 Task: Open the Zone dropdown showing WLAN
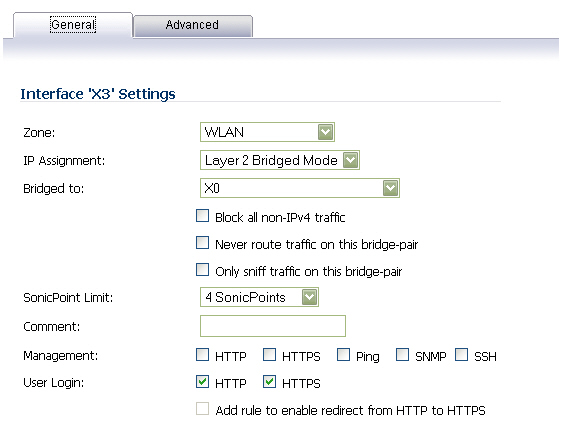tap(267, 132)
